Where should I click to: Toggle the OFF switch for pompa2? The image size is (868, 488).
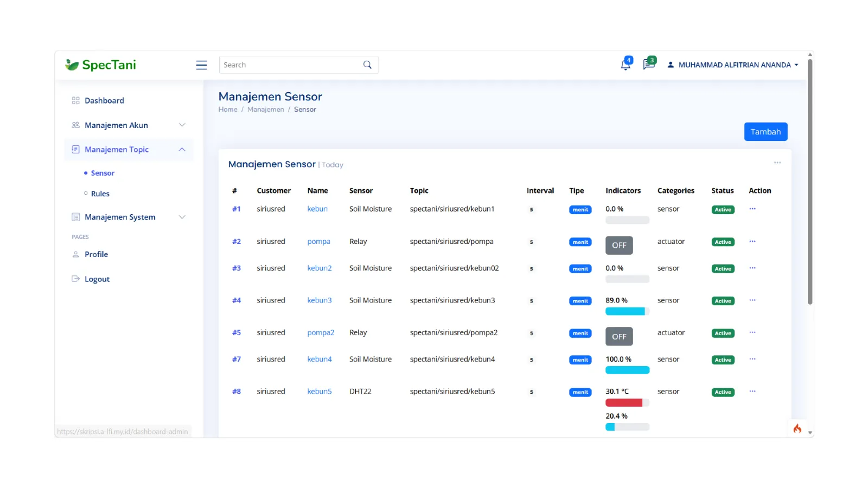(619, 337)
